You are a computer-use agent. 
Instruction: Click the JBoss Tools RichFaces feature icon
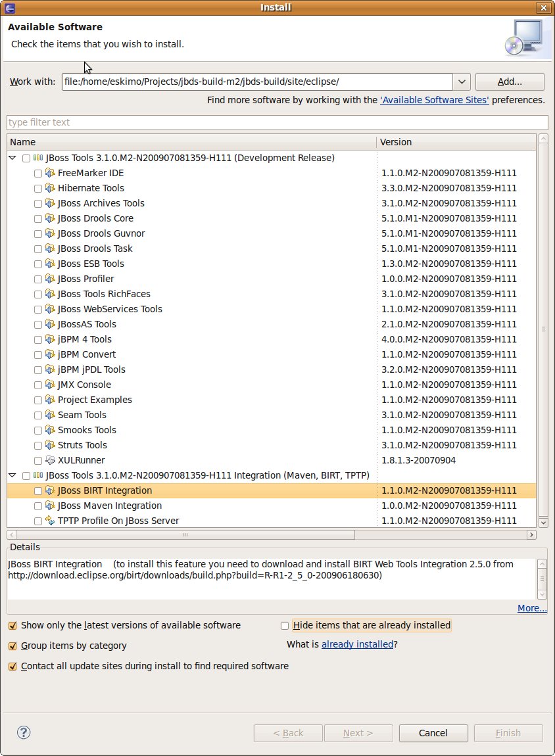tap(50, 294)
